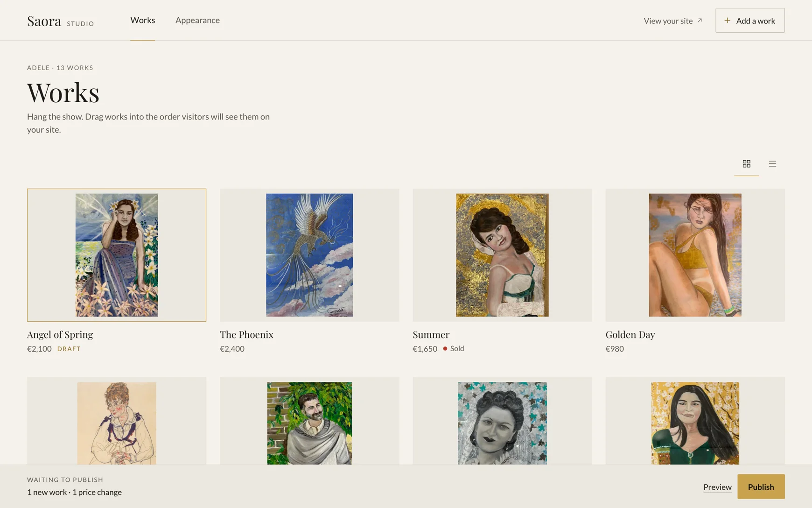
Task: Select the Angel of Spring thumbnail
Action: tap(117, 255)
